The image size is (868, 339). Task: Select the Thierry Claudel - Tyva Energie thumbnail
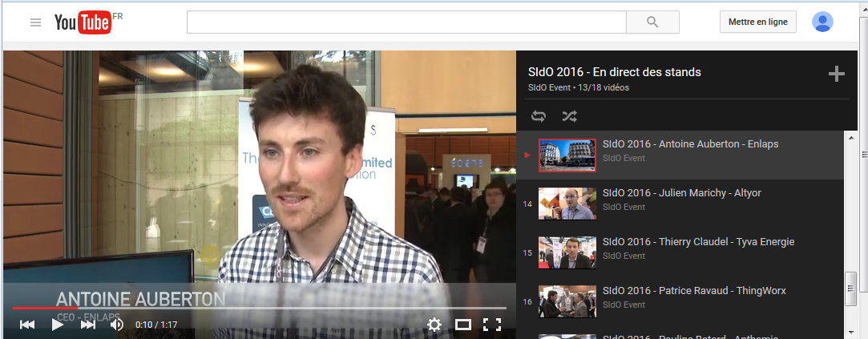tap(567, 252)
